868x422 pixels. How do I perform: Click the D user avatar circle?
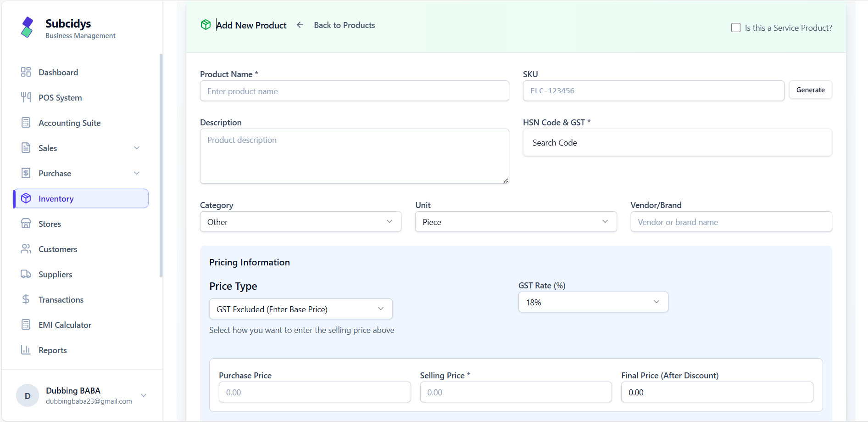pos(28,395)
